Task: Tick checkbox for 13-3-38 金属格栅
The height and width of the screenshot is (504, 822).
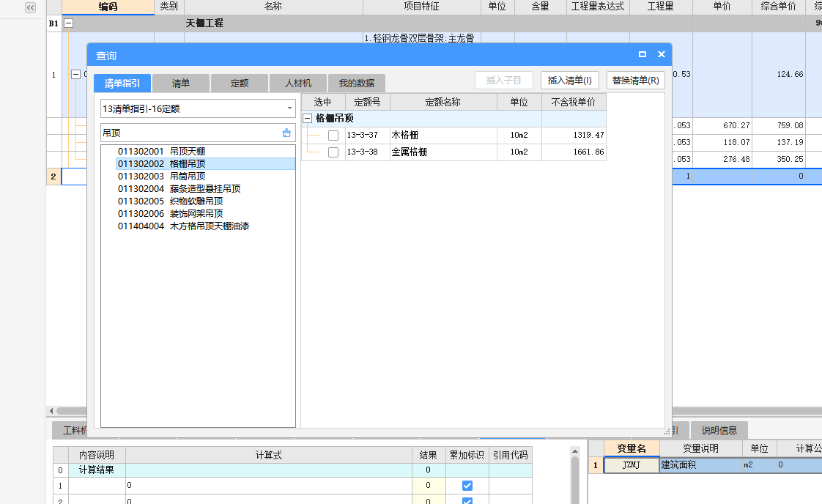Action: pos(333,152)
